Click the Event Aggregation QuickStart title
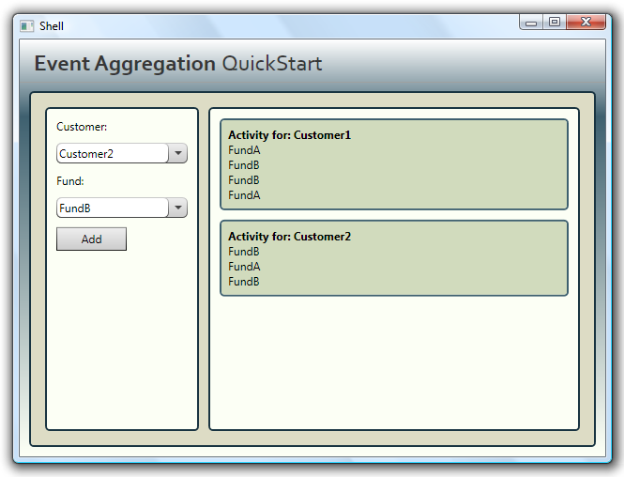Screen dimensions: 624x477 (178, 64)
